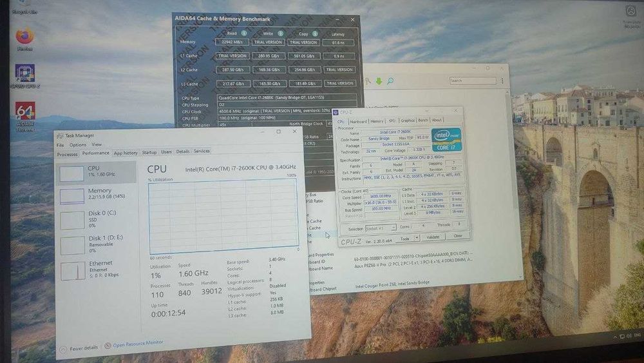Screen dimensions: 644x363
Task: Click the Memory Latency value 61.6 ns
Action: 338,43
